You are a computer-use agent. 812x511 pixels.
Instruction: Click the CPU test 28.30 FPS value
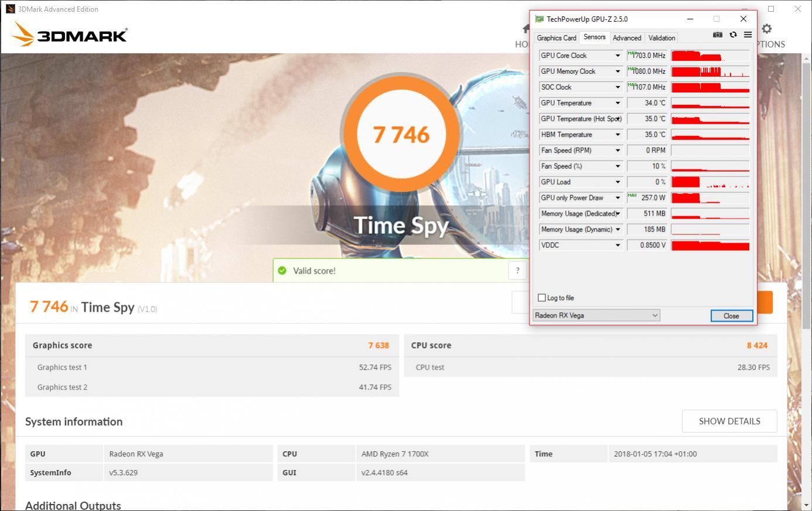[753, 367]
